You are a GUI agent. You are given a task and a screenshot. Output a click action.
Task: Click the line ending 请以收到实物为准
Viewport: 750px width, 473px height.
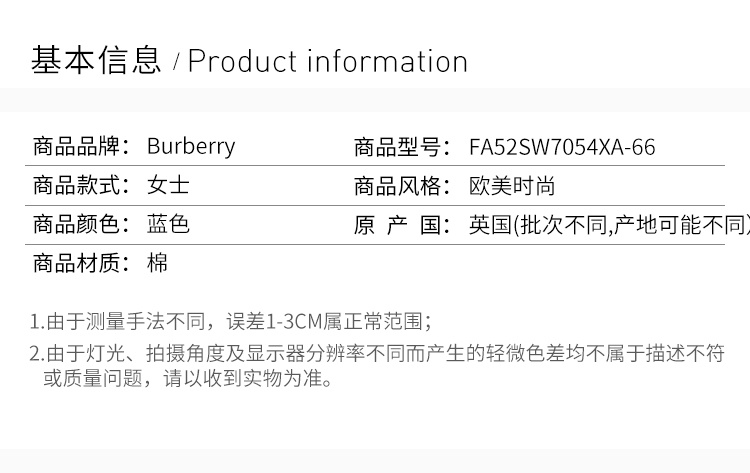188,378
